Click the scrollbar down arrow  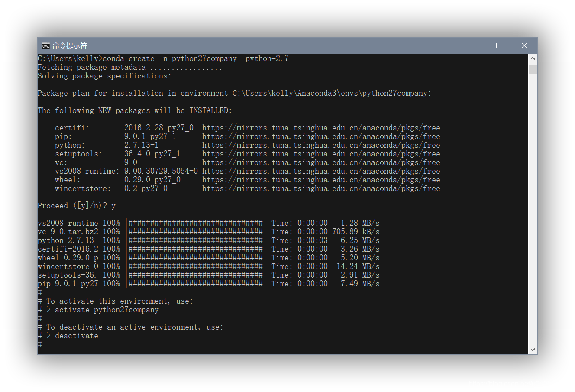pos(533,350)
